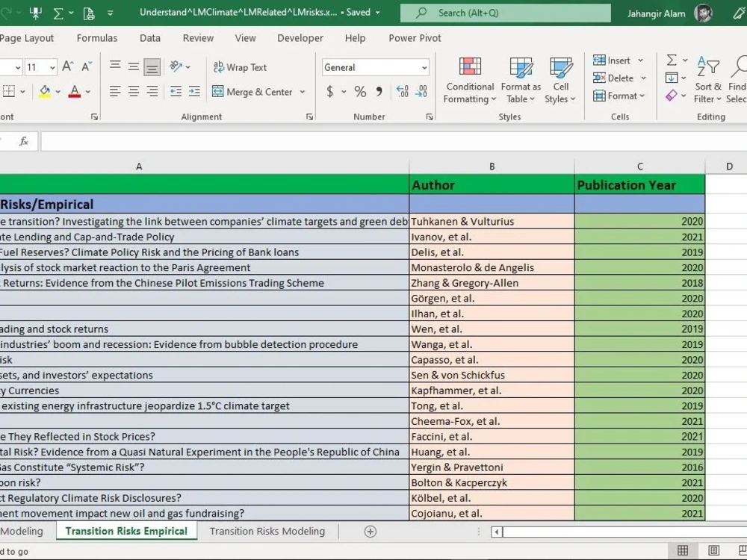Screen dimensions: 747x560
Task: Toggle bottom align button
Action: click(x=152, y=66)
